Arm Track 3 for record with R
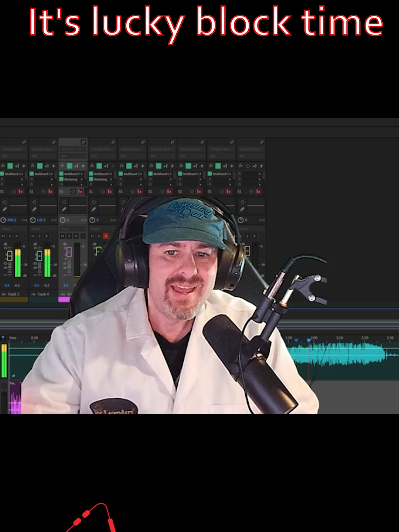399x532 pixels. point(17,236)
